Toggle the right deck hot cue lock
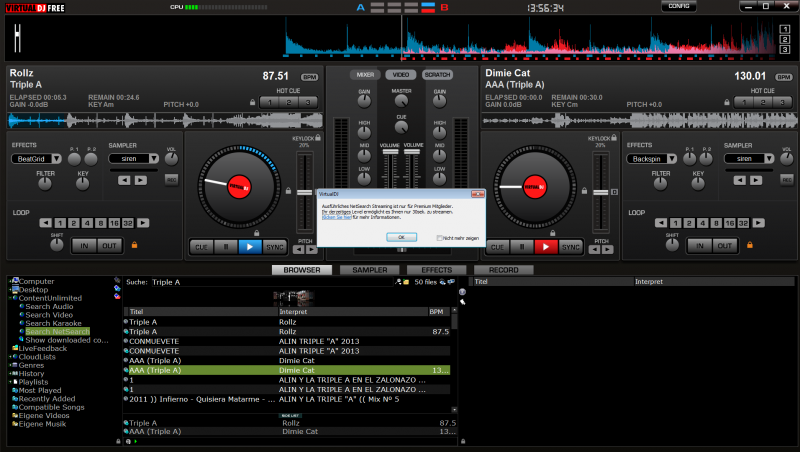 click(727, 102)
